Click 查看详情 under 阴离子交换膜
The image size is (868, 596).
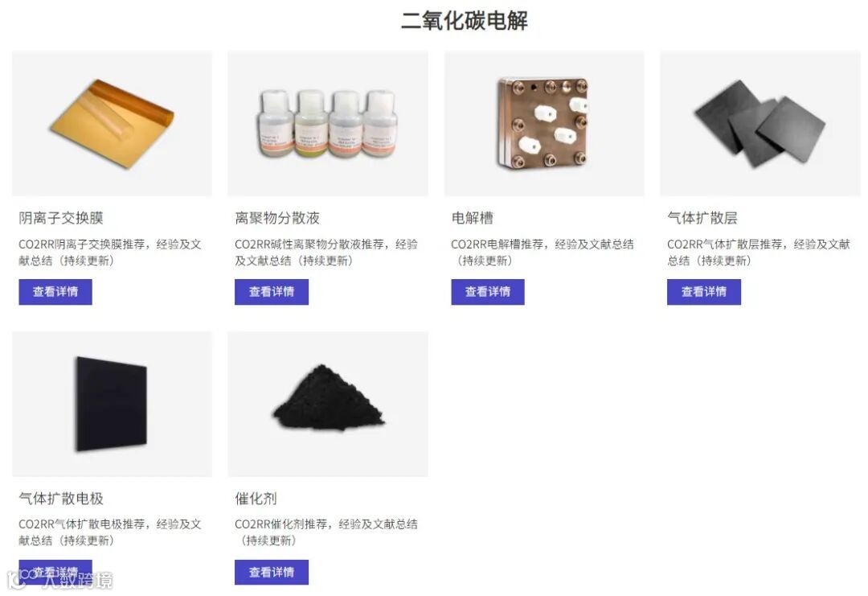(x=55, y=292)
